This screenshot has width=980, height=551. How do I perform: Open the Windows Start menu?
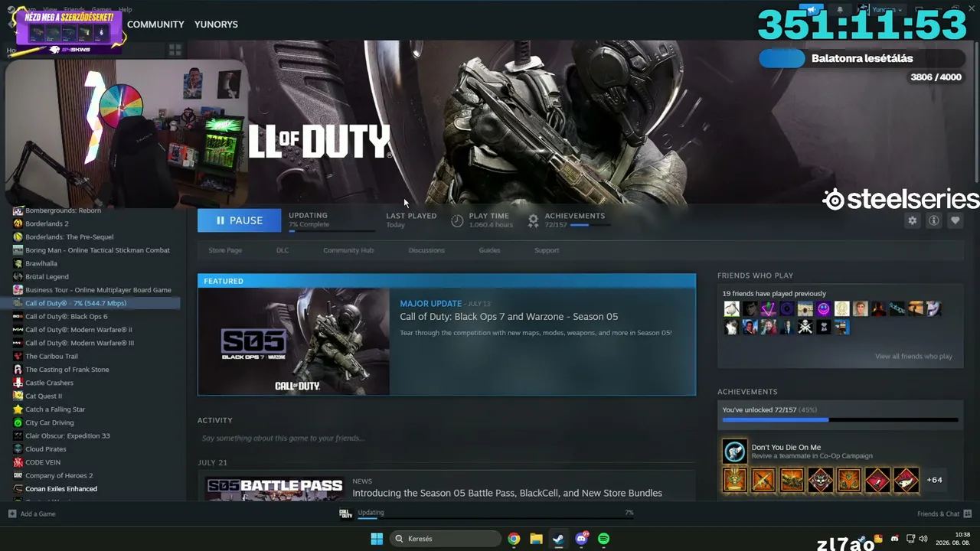coord(377,539)
